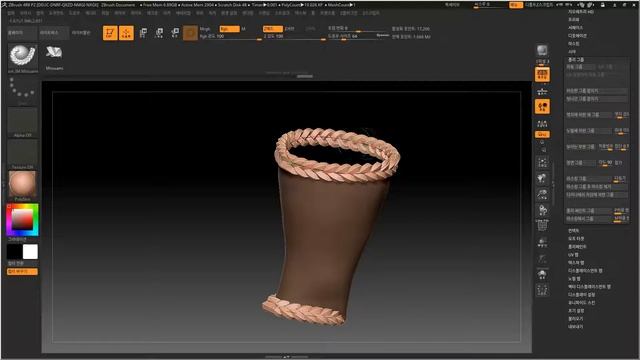Image resolution: width=640 pixels, height=360 pixels.
Task: Toggle Edit mode button
Action: [x=110, y=33]
